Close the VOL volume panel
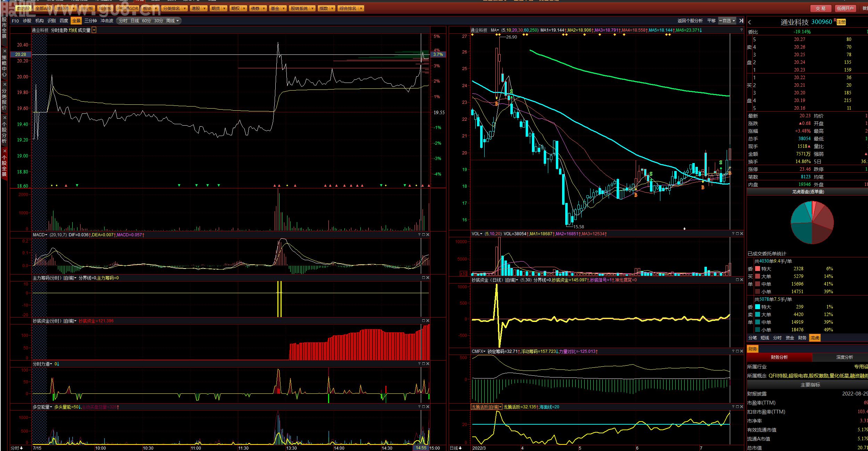The width and height of the screenshot is (868, 451). (742, 234)
